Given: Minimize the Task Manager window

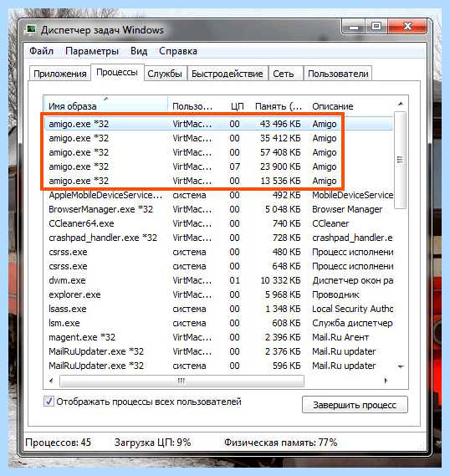Looking at the screenshot, I should click(x=354, y=27).
